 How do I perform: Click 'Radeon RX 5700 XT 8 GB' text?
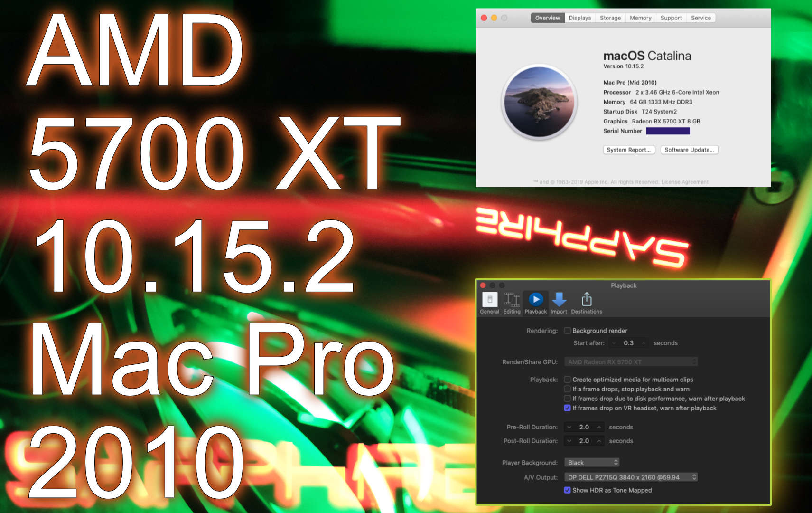[x=666, y=121]
